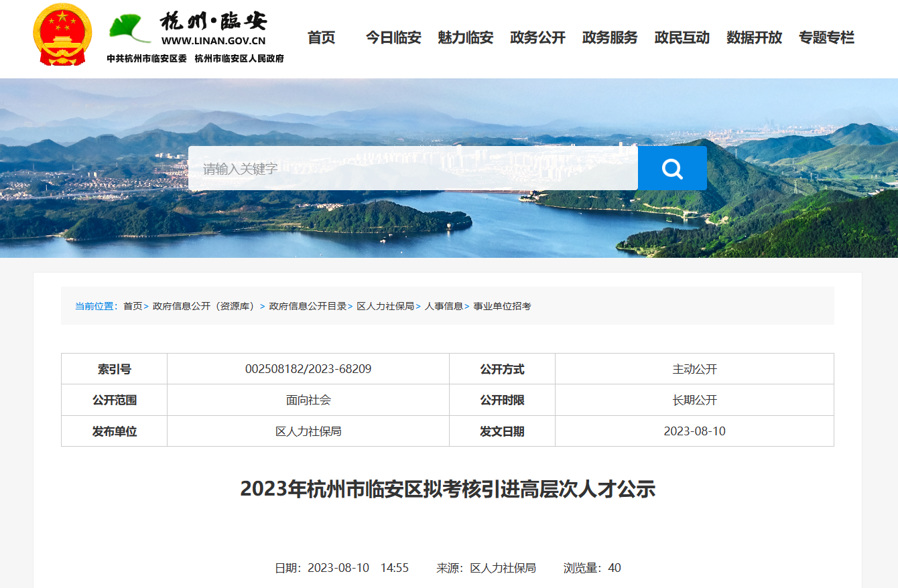Click the 来源：区人力社保局 source text

click(487, 568)
